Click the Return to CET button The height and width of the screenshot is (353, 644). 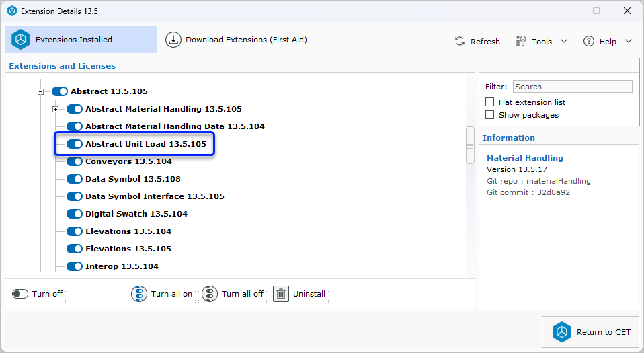pyautogui.click(x=591, y=332)
